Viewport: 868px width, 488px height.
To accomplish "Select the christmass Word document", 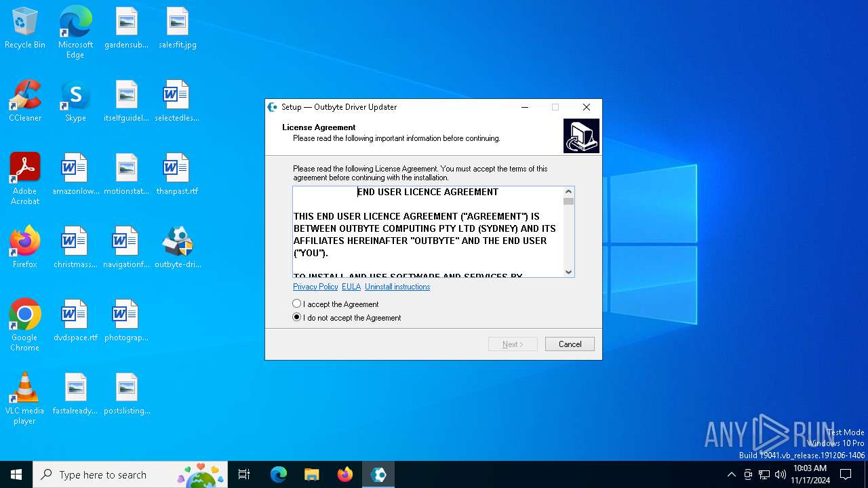I will click(75, 248).
